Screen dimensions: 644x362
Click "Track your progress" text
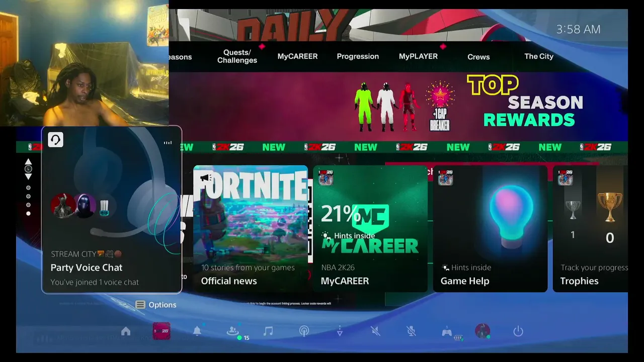594,267
